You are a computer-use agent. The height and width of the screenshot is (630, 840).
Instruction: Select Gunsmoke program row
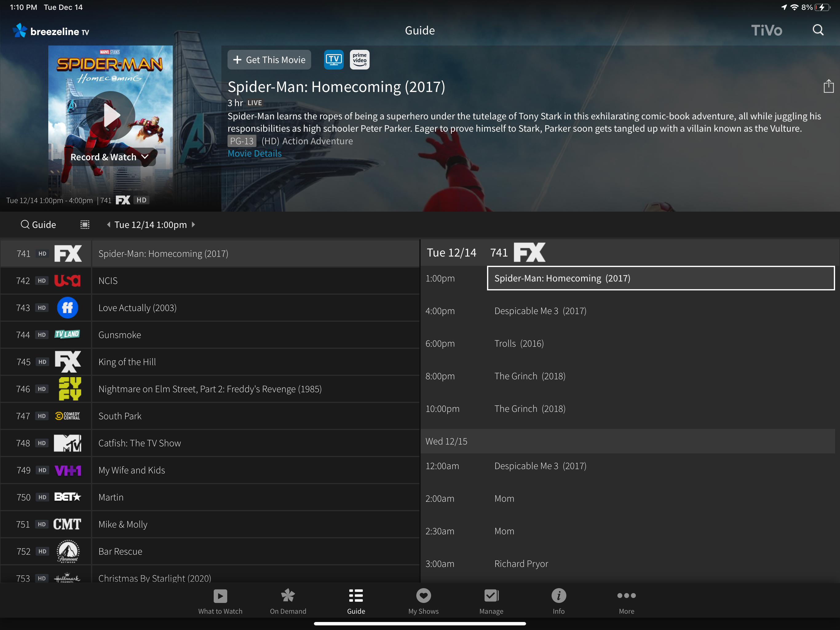[x=256, y=335]
